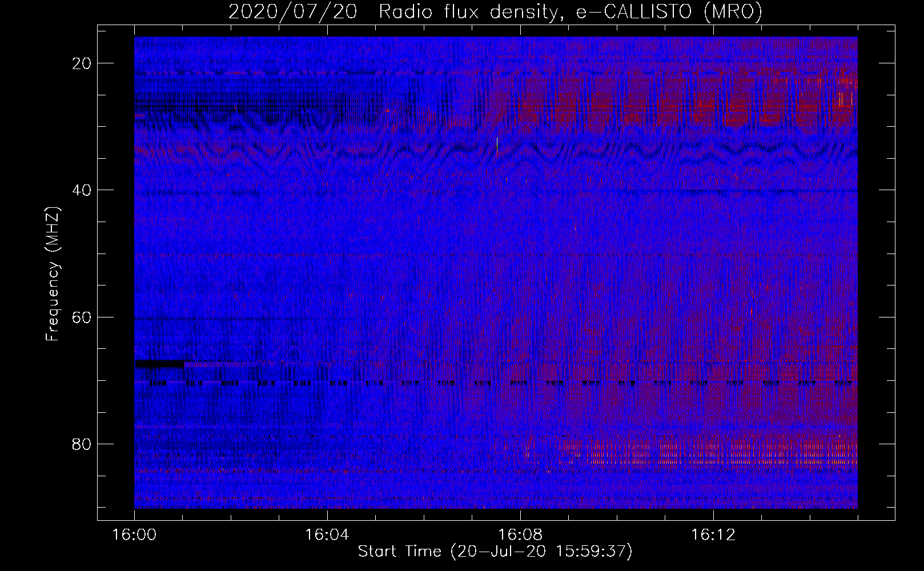The image size is (924, 571).
Task: Click the solid black bar segment near 67 MHz
Action: point(159,364)
